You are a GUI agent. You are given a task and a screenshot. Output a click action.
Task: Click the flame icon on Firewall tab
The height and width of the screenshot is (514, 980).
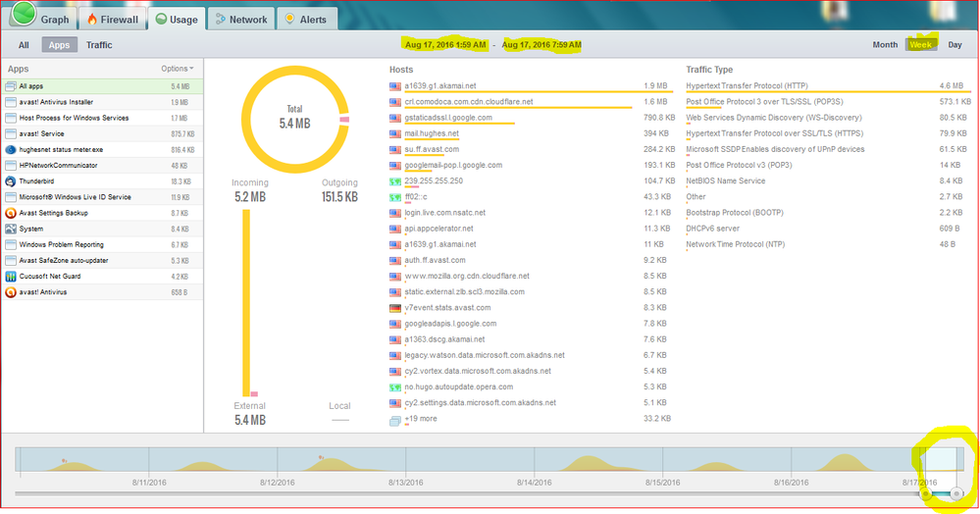(92, 20)
